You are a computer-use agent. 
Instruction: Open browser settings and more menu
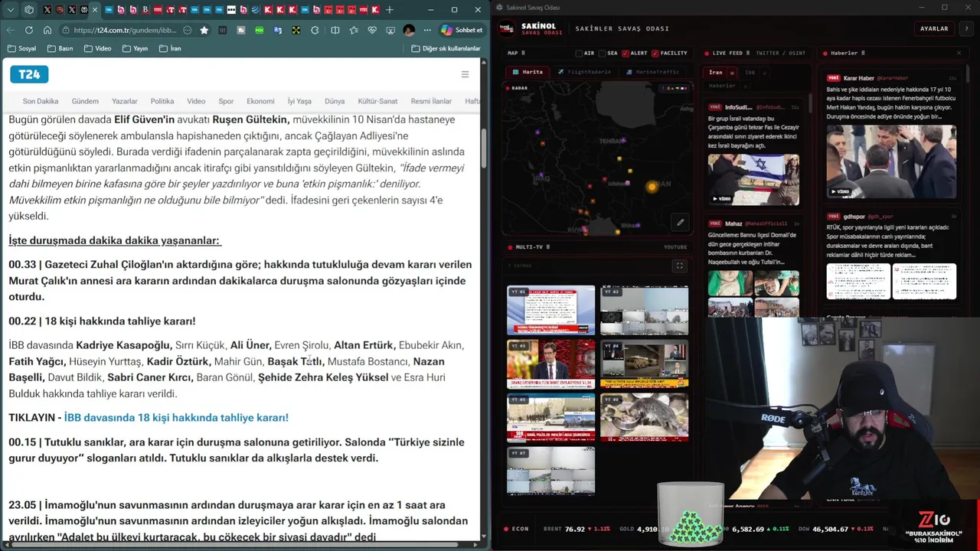click(427, 30)
